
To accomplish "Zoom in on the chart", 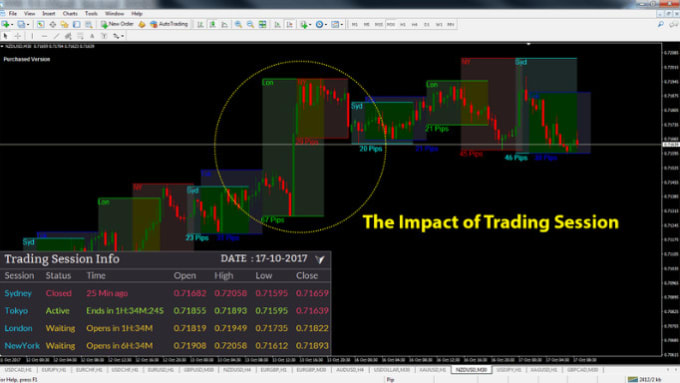I will [x=239, y=24].
